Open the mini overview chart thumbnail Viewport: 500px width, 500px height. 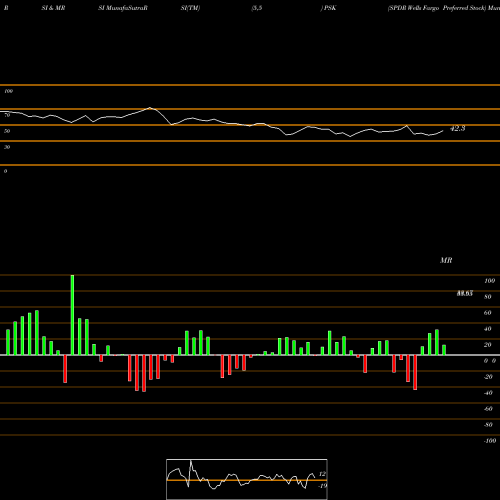pyautogui.click(x=247, y=479)
